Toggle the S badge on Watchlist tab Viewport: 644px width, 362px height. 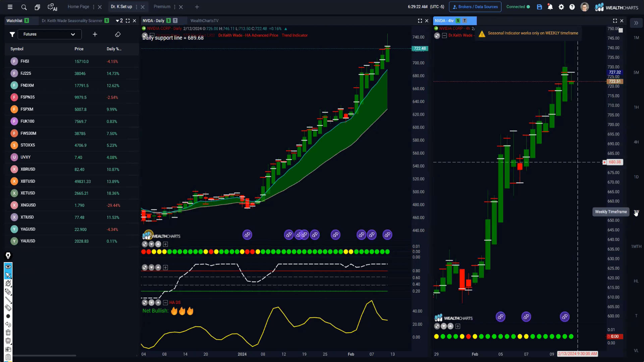click(x=26, y=21)
